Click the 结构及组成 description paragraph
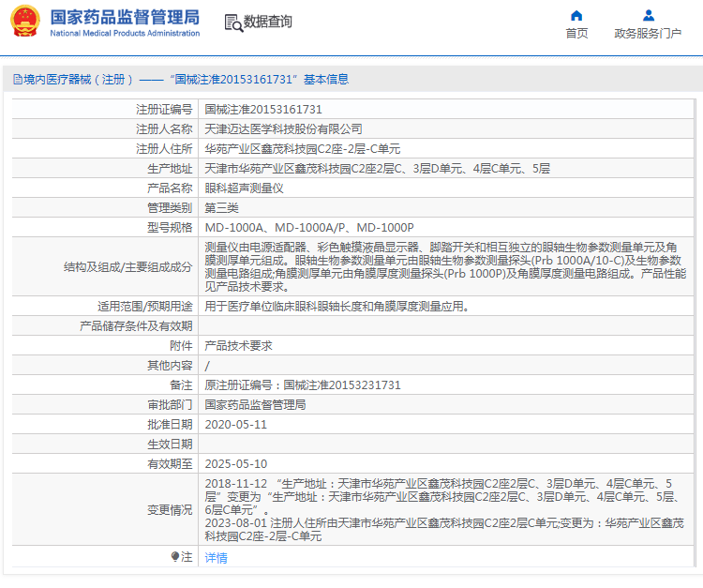703x588 pixels. (x=445, y=267)
